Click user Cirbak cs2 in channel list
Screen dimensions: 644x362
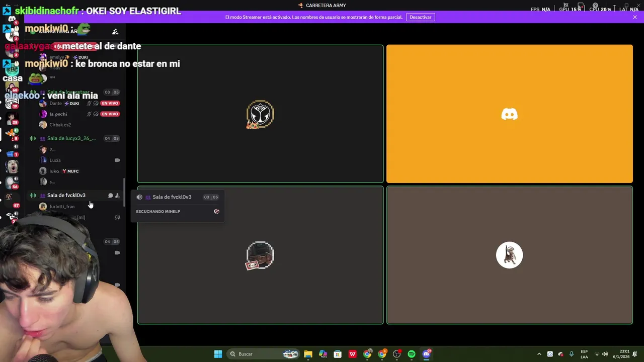[x=60, y=125]
